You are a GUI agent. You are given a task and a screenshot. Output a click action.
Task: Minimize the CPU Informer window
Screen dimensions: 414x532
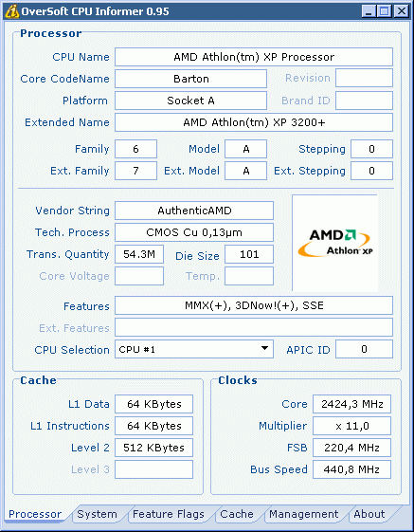click(369, 11)
